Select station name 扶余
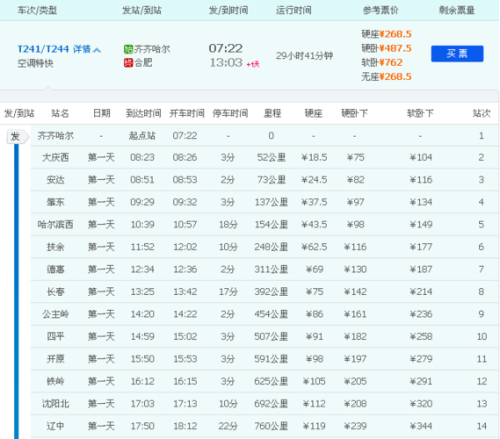Viewport: 500px width, 439px height. [55, 247]
